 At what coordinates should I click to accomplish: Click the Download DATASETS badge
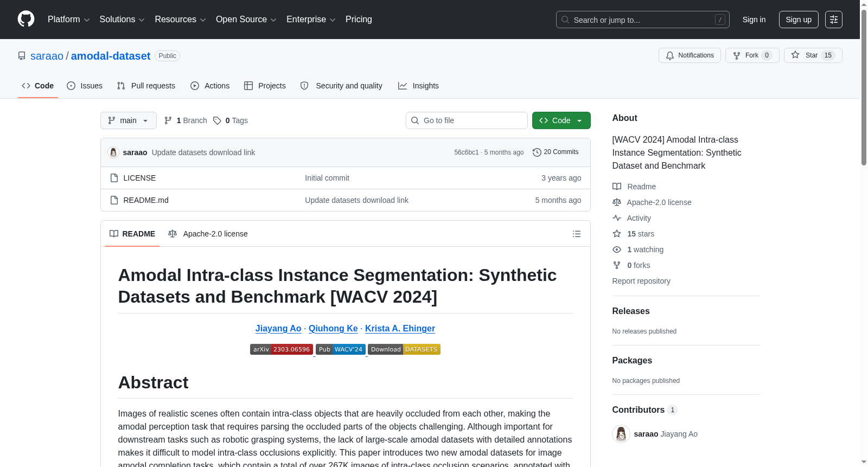[x=404, y=349]
